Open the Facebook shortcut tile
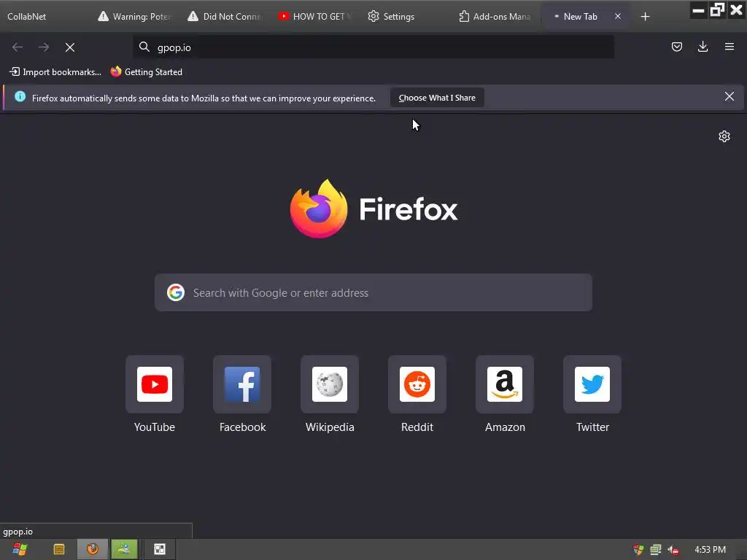The image size is (747, 560). point(242,384)
